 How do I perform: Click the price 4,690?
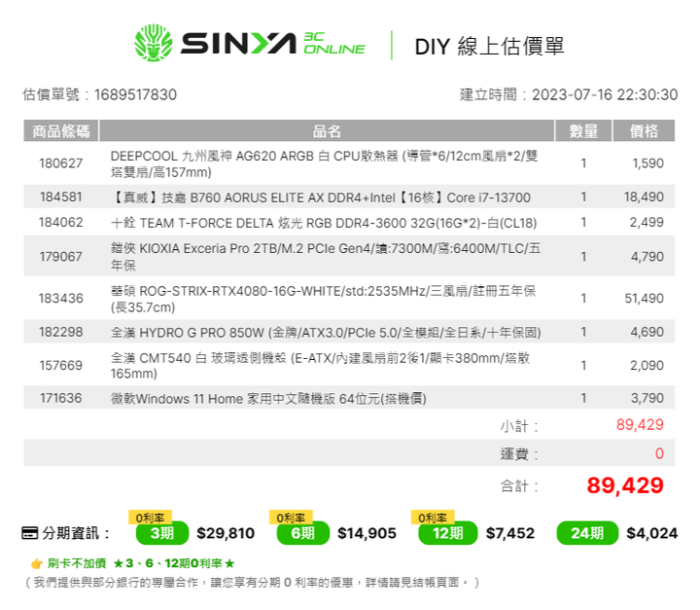[x=647, y=332]
